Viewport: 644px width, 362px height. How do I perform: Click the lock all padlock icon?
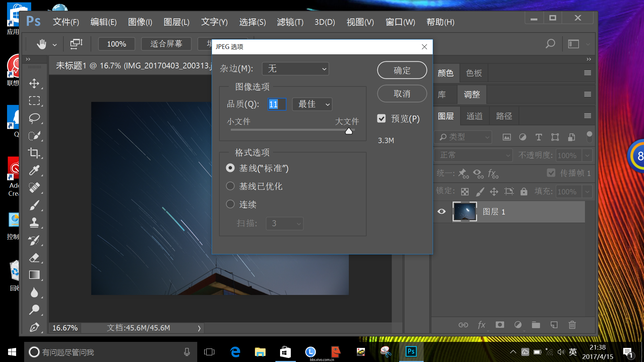click(x=524, y=191)
